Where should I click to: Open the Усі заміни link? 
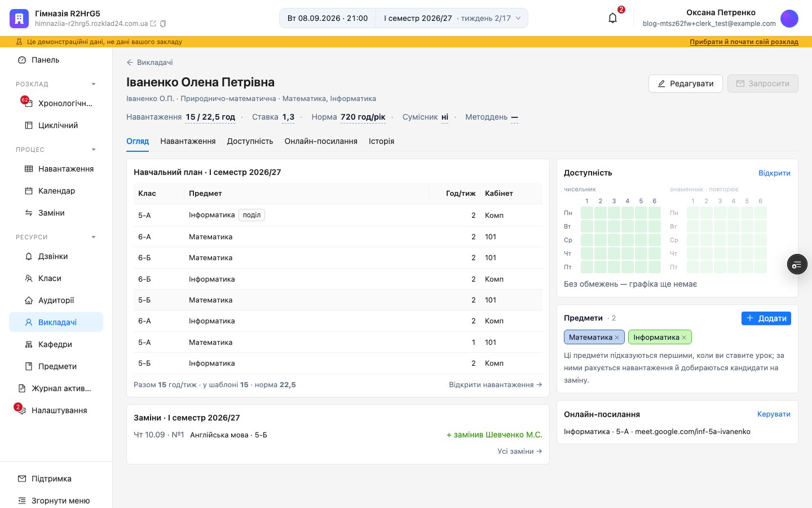tap(520, 452)
